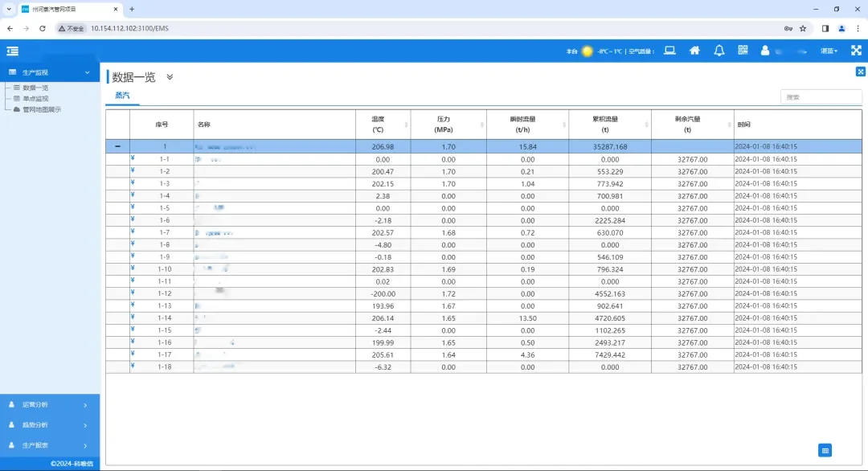Click the user avatar icon in the header

tap(765, 51)
